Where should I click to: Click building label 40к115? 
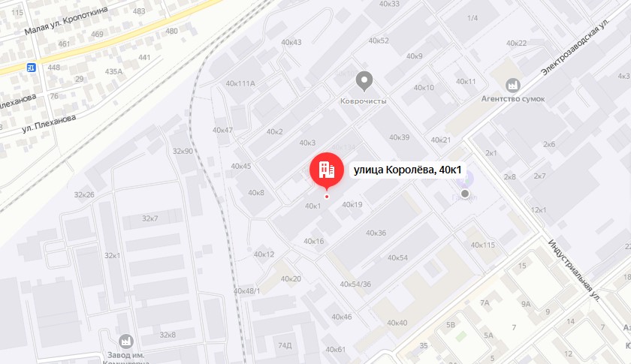pyautogui.click(x=483, y=245)
